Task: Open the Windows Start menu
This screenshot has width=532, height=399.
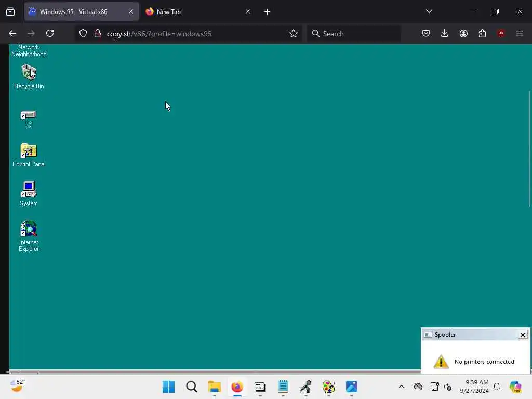Action: pos(169,387)
